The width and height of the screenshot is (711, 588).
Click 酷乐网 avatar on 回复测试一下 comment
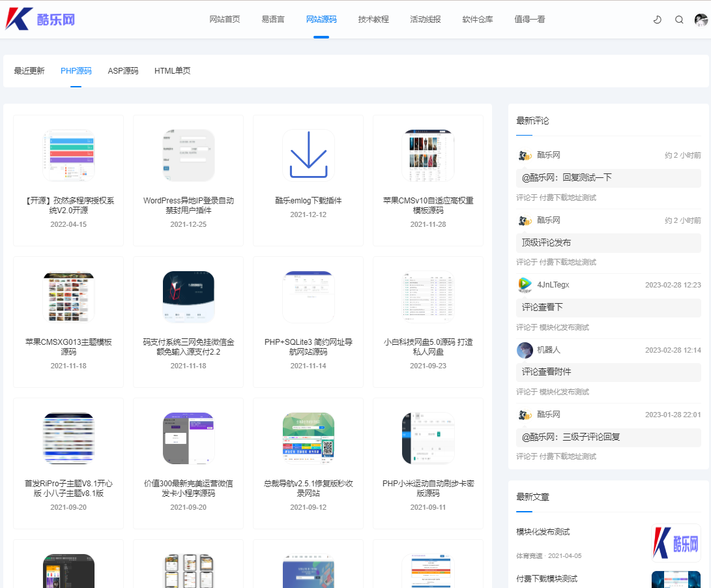(x=525, y=156)
